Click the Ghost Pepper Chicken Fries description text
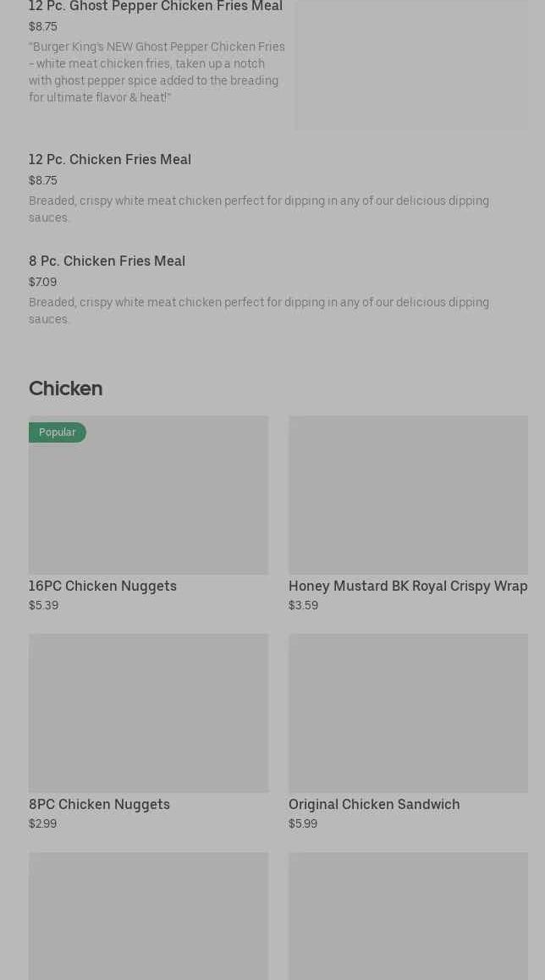Image resolution: width=545 pixels, height=980 pixels. click(x=157, y=72)
